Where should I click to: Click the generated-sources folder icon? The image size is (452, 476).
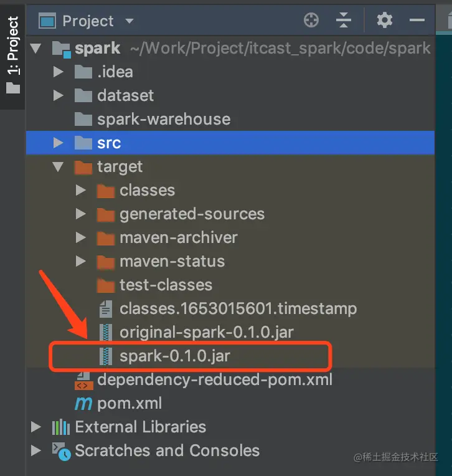point(106,214)
